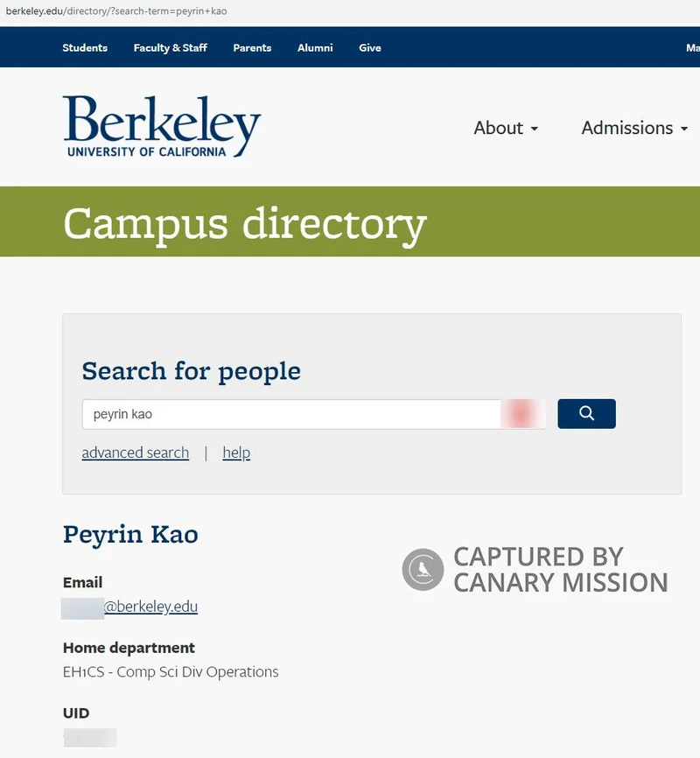The width and height of the screenshot is (700, 758).
Task: Click the Search for people section heading
Action: [x=191, y=371]
